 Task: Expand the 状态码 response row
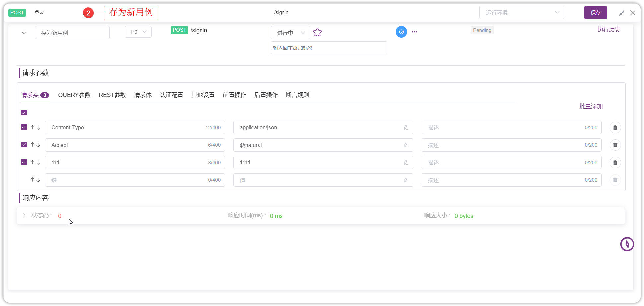[x=24, y=215]
